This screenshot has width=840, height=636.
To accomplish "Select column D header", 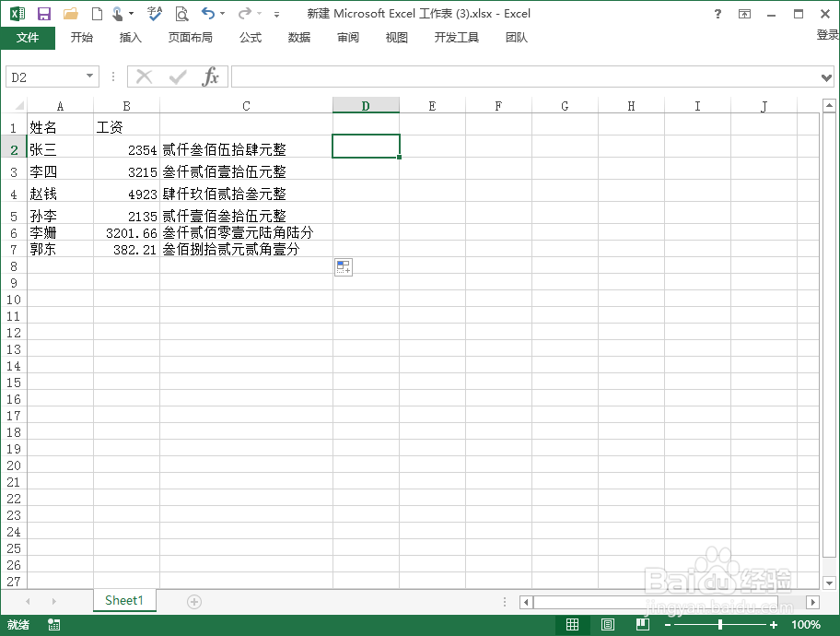I will pyautogui.click(x=366, y=105).
